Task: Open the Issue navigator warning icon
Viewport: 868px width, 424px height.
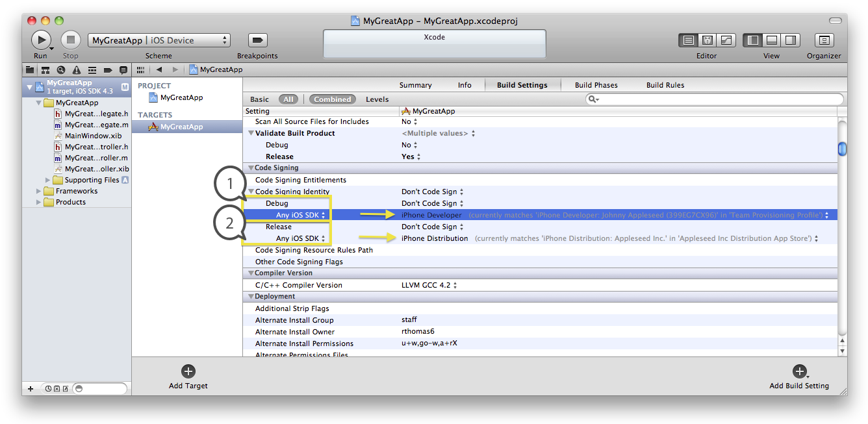Action: pyautogui.click(x=77, y=70)
